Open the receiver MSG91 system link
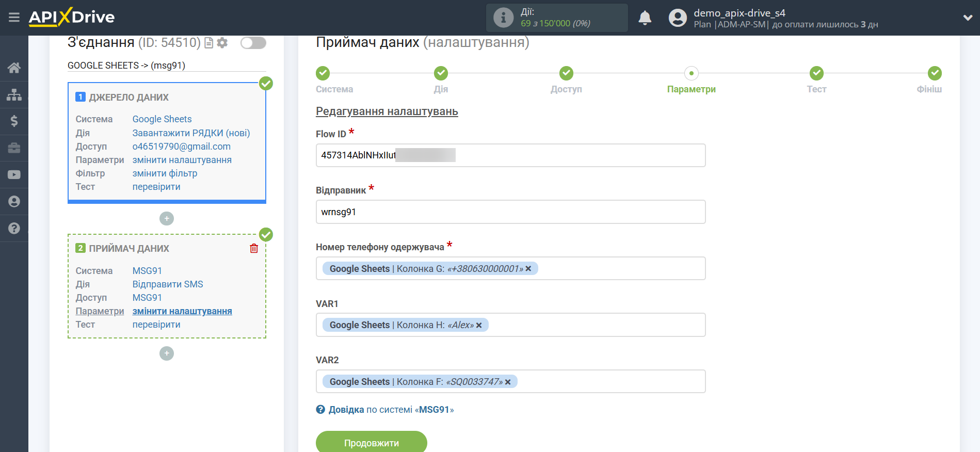 [x=147, y=271]
